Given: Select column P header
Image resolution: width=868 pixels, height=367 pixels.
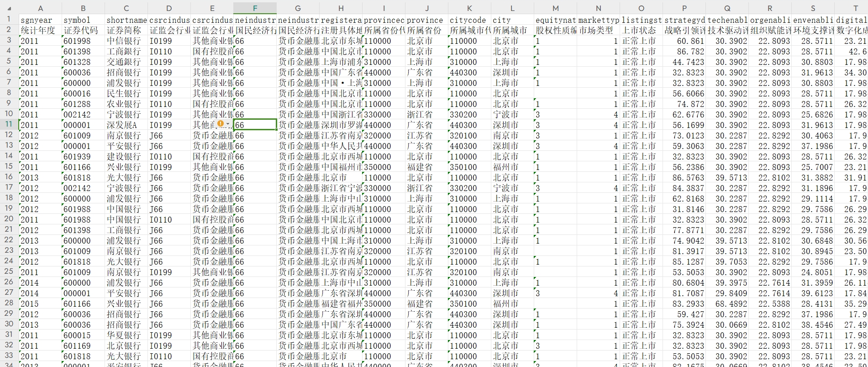Looking at the screenshot, I should point(684,8).
